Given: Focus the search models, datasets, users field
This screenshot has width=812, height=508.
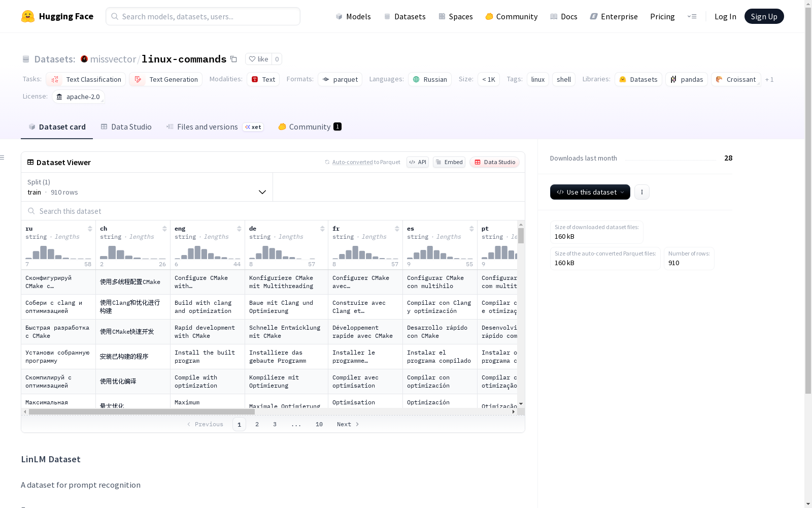Looking at the screenshot, I should (203, 16).
